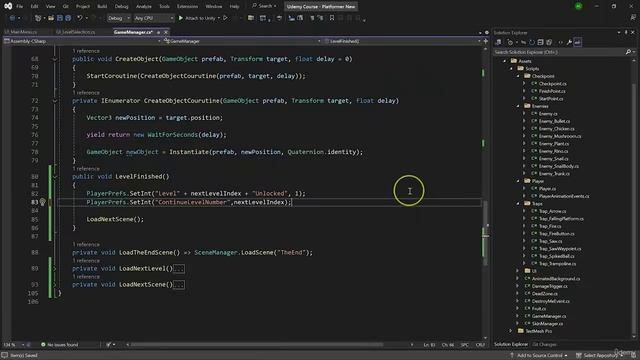
Task: Collapse the Checkpoint folder in Solution Explorer
Action: pos(518,76)
